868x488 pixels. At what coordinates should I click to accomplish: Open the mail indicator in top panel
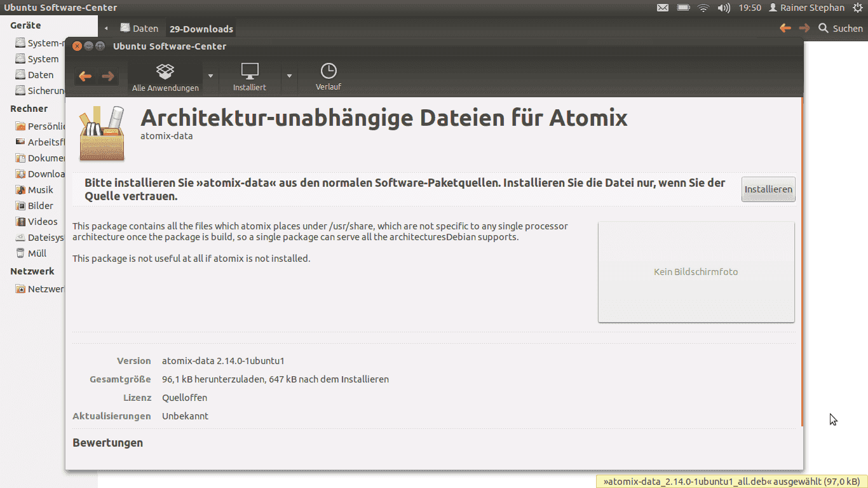click(662, 8)
